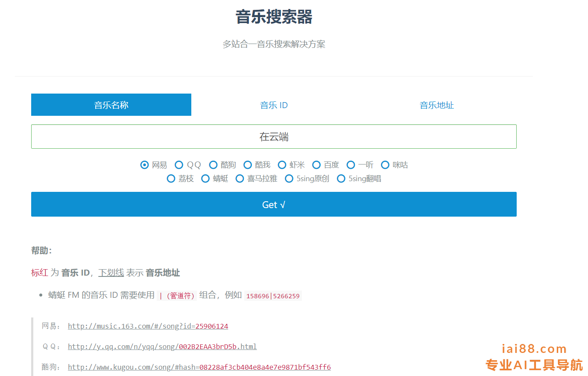Screen dimensions: 588x376
Task: Open the y.qq.com song example link
Action: point(162,347)
